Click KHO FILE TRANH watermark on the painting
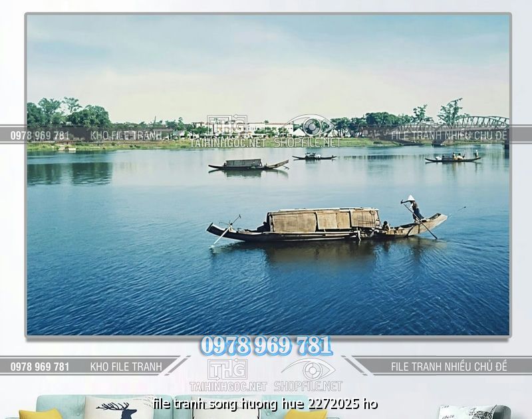The width and height of the screenshot is (532, 419). point(126,135)
